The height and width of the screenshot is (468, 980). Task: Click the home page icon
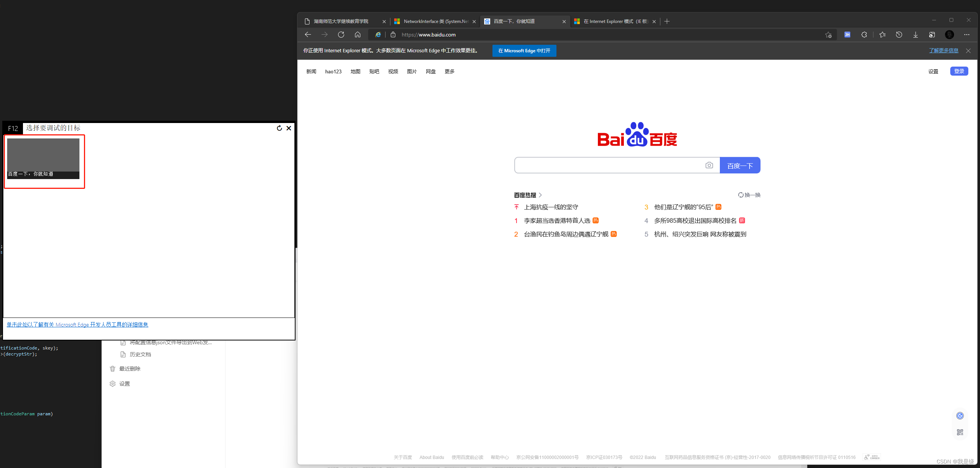tap(358, 35)
